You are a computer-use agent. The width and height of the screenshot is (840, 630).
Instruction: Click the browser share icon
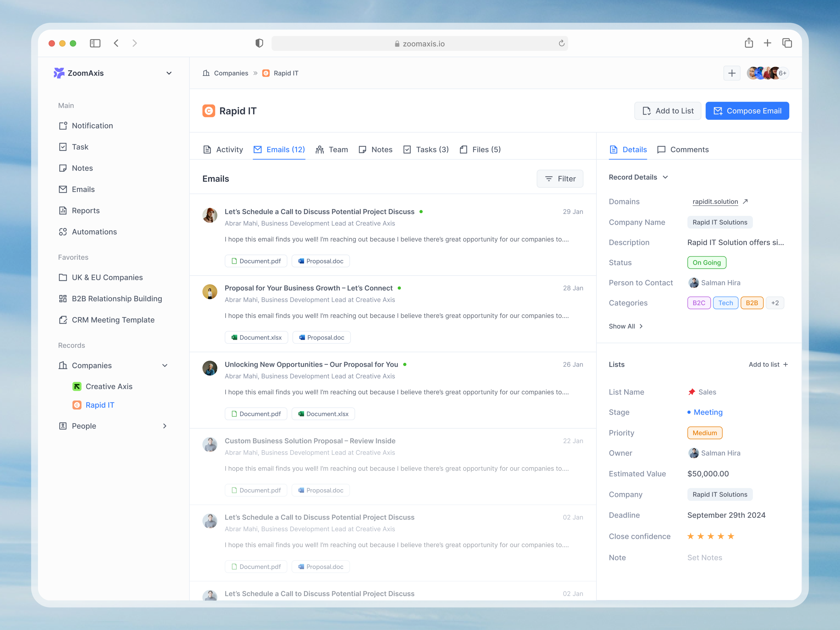[x=748, y=43]
